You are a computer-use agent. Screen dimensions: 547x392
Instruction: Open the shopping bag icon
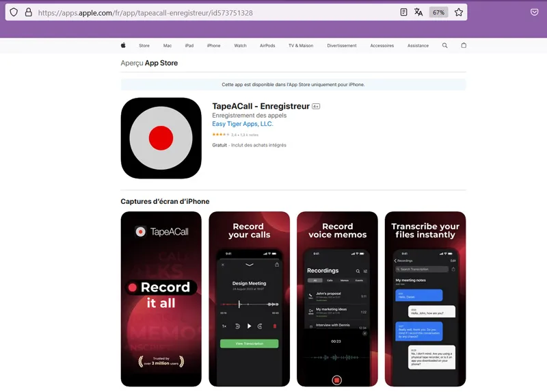click(464, 45)
